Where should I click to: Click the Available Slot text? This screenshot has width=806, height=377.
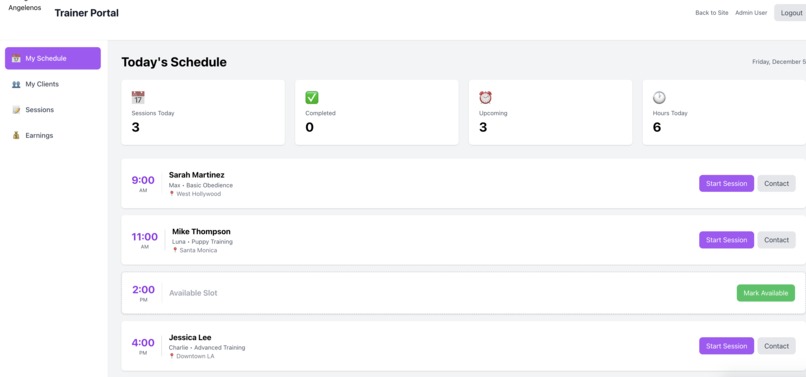[193, 293]
